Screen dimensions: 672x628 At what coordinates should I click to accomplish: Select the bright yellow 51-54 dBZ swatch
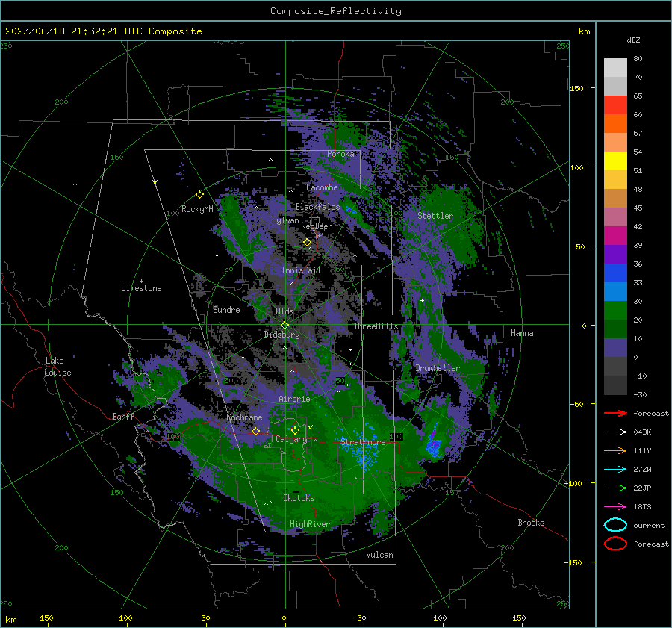tap(615, 161)
